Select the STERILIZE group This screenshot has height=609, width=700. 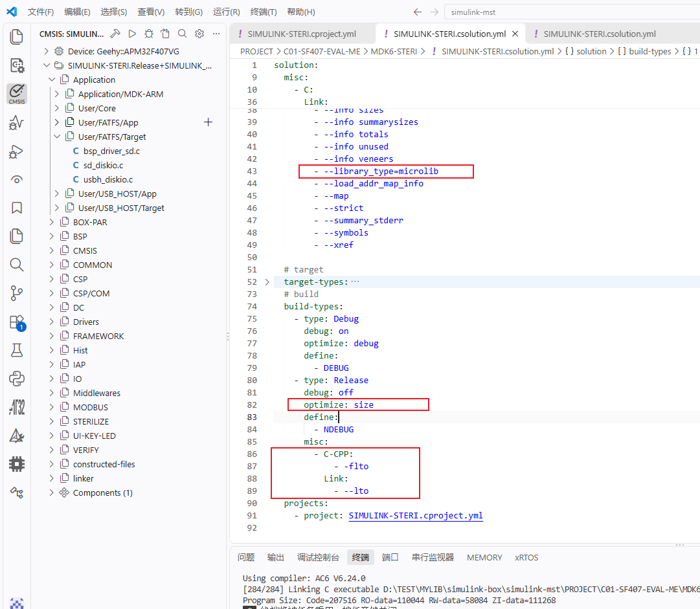pos(91,421)
